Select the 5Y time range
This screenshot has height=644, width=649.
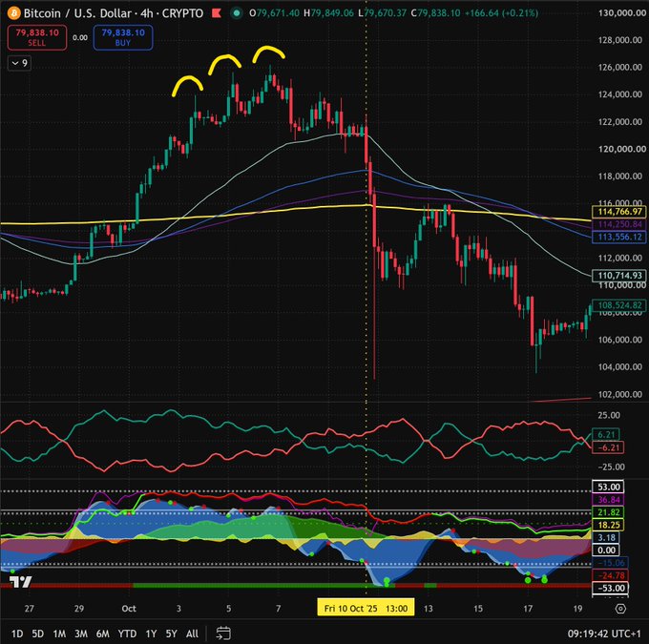tap(172, 634)
